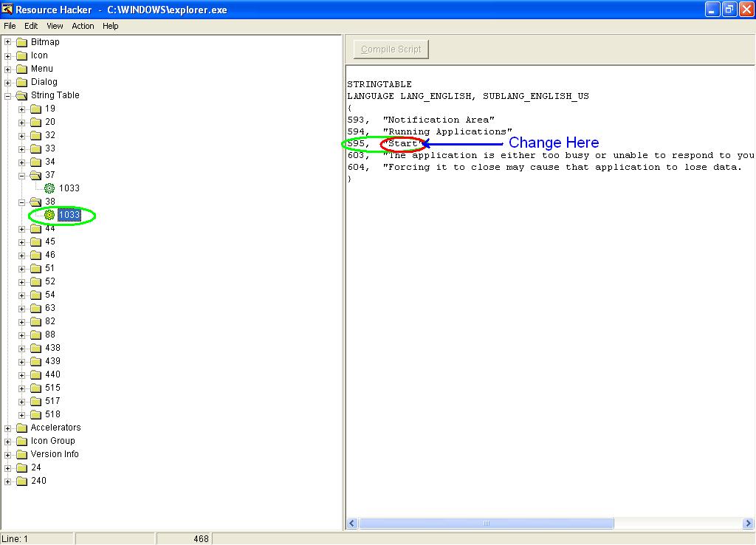Select folder icon for string 46
Viewport: 756px width, 545px height.
[x=35, y=255]
